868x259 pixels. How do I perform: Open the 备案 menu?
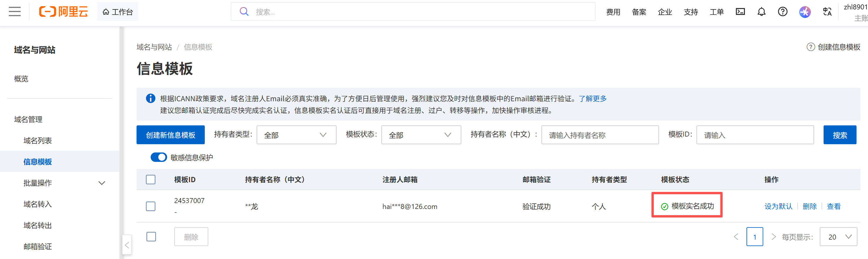tap(639, 12)
